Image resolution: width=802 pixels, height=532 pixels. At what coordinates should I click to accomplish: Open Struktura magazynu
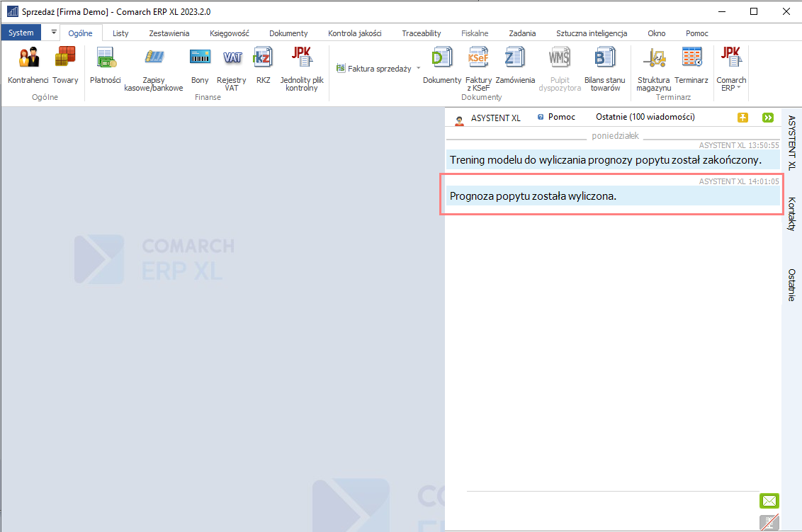coord(654,69)
